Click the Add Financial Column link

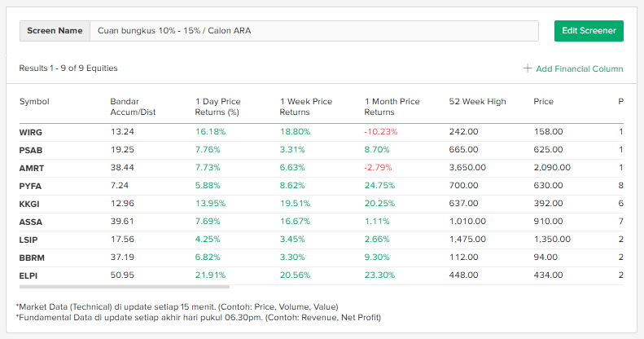[579, 69]
